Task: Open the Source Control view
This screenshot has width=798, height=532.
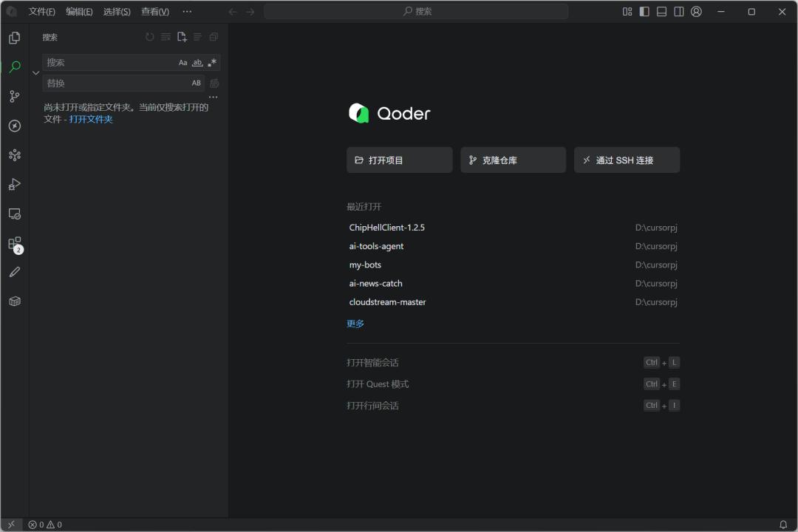Action: click(14, 96)
